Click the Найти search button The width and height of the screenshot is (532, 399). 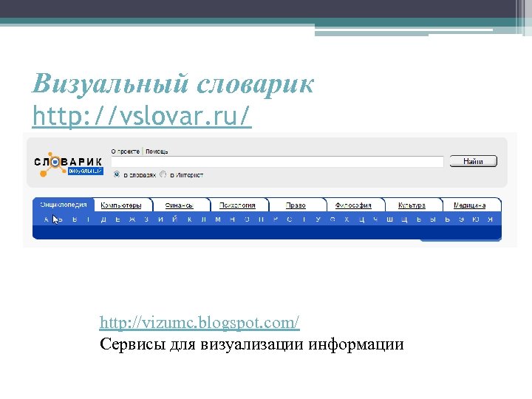point(474,161)
